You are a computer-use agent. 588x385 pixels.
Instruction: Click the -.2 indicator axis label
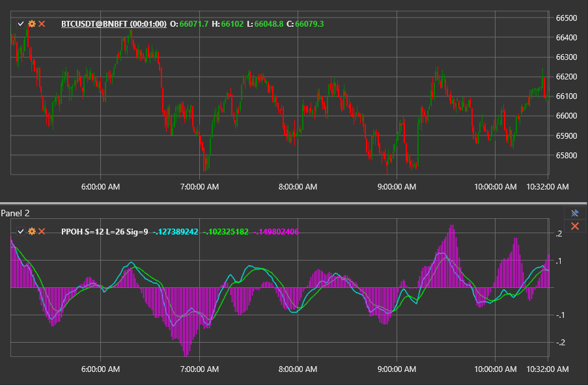point(560,342)
